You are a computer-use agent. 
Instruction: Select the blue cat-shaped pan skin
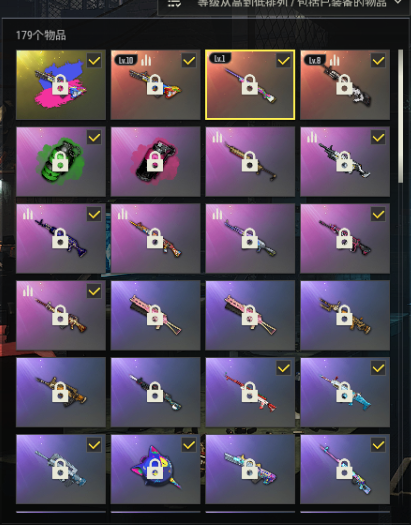pyautogui.click(x=156, y=469)
